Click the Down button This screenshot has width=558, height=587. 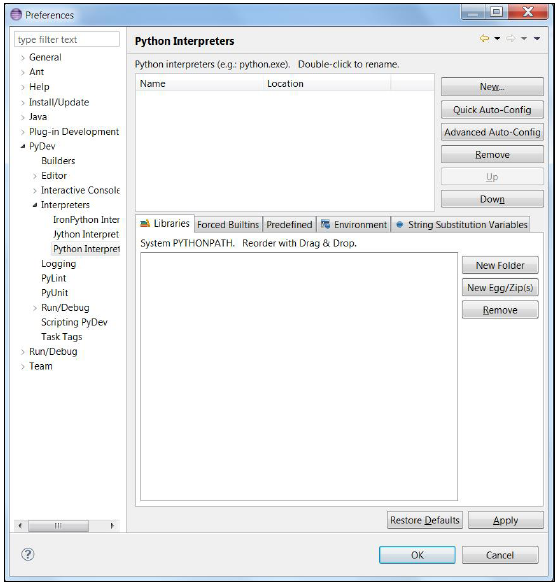pyautogui.click(x=492, y=199)
